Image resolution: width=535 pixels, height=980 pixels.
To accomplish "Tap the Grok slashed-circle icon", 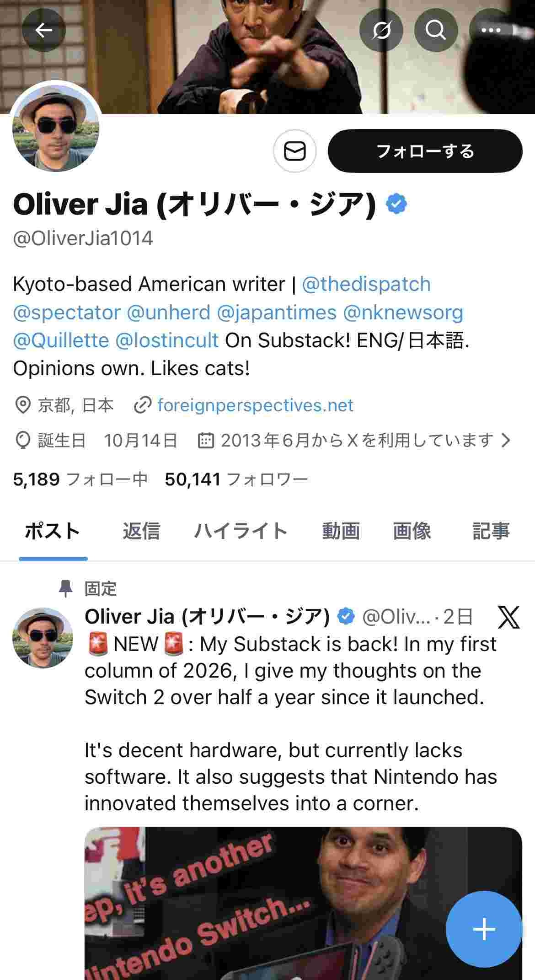I will [x=381, y=30].
